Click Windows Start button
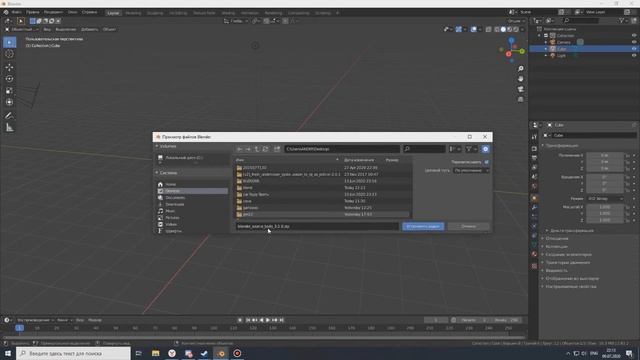 pos(8,353)
